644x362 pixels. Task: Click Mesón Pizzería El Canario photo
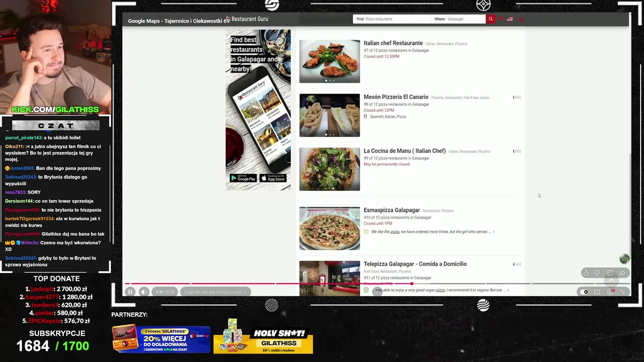tap(330, 115)
